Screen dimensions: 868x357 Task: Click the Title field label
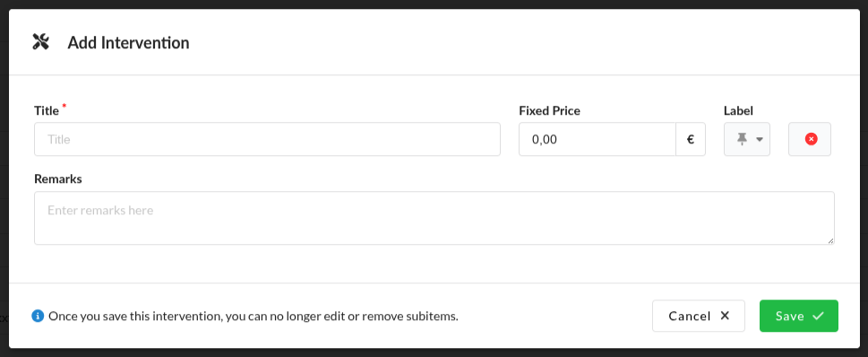pyautogui.click(x=47, y=111)
